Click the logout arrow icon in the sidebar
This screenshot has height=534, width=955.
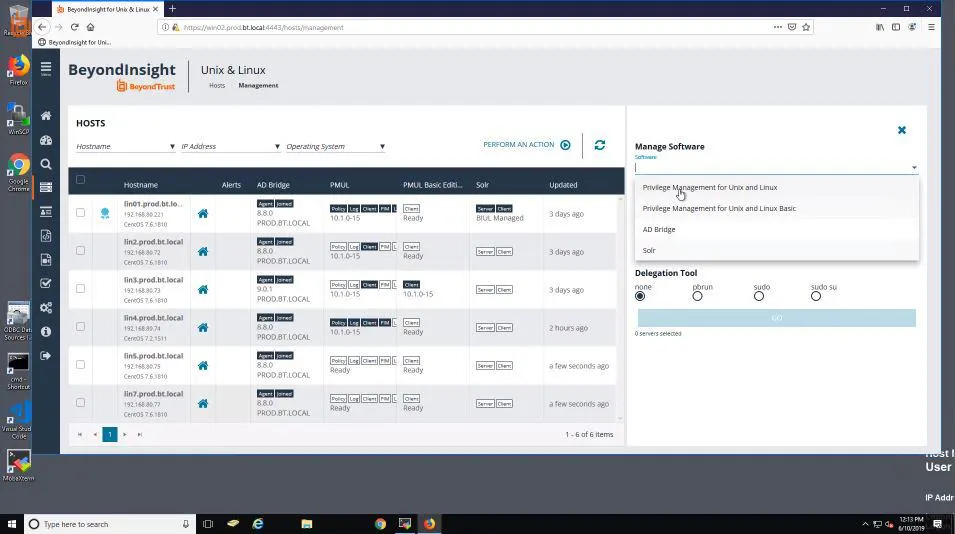(x=46, y=356)
